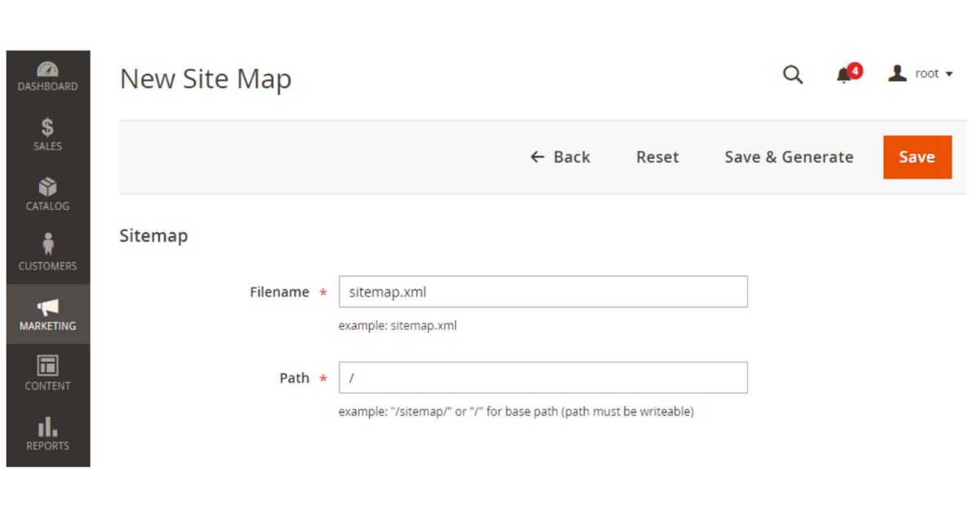
Task: Go Back to the sitemap list
Action: pos(560,157)
